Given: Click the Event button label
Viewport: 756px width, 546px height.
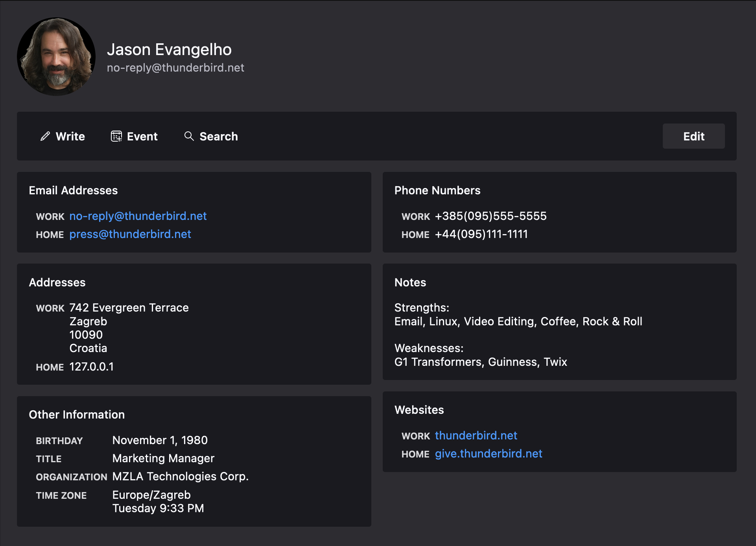Looking at the screenshot, I should pos(142,136).
